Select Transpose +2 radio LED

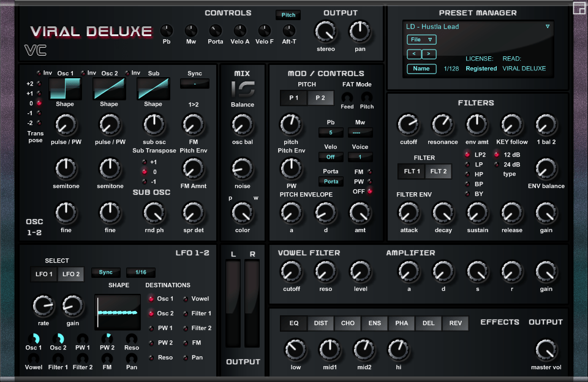39,84
